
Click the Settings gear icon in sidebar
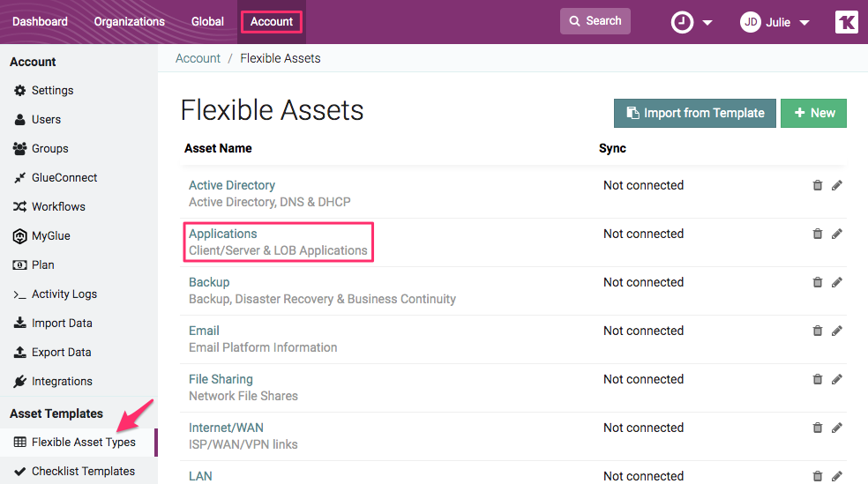[20, 90]
